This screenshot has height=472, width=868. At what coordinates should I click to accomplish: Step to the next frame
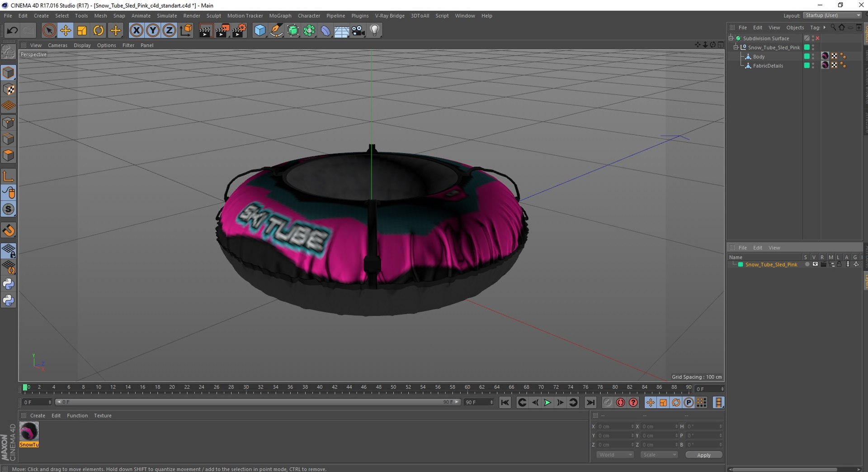click(560, 402)
